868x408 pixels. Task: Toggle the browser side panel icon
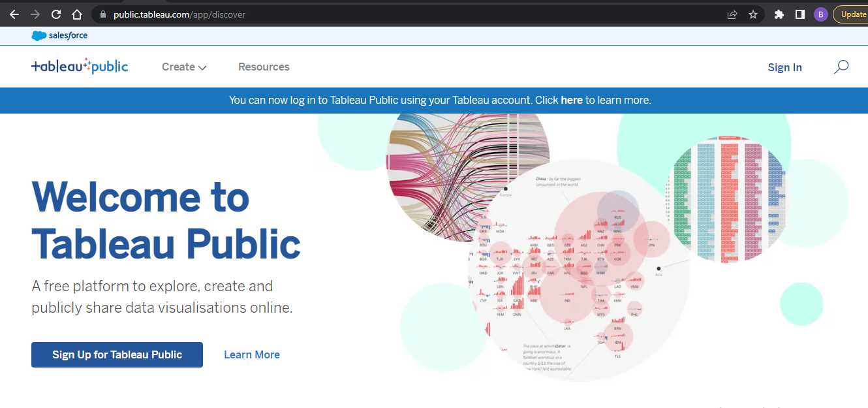799,14
